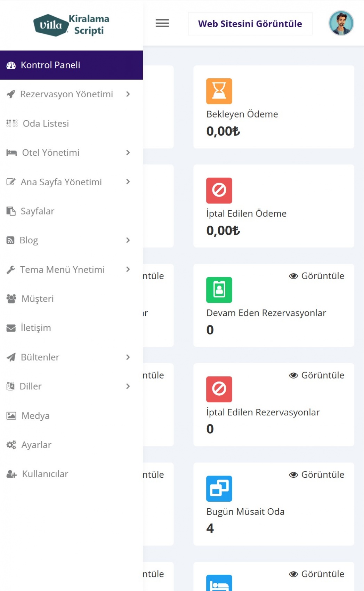
Task: Click the Villa Kiralama Scripti logo
Action: coord(71,25)
